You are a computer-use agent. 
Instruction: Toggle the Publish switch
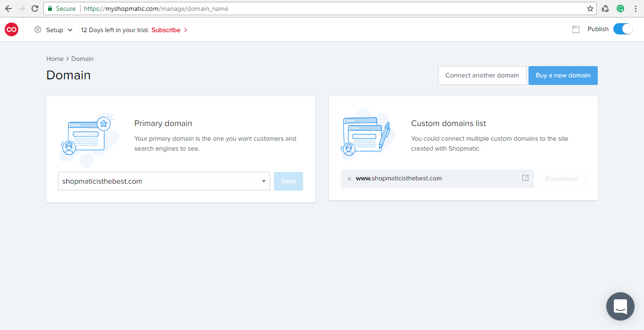pos(623,29)
